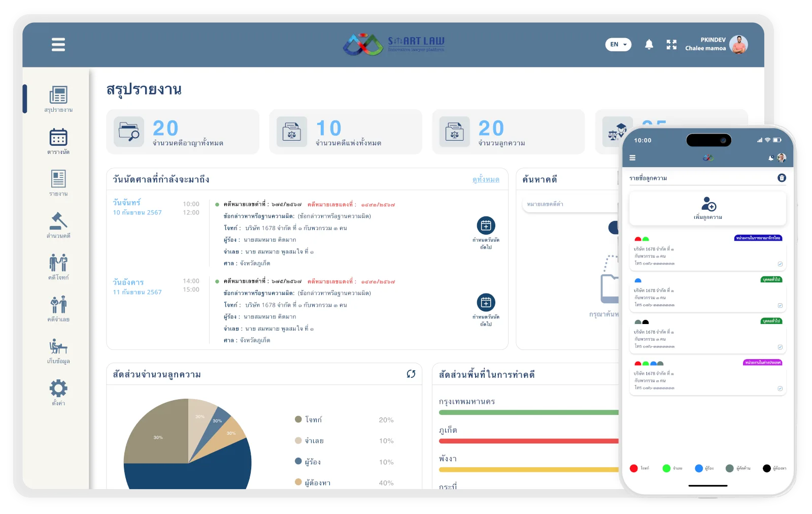Tick the first client card checkbox on phone
812x514 pixels.
[x=780, y=264]
